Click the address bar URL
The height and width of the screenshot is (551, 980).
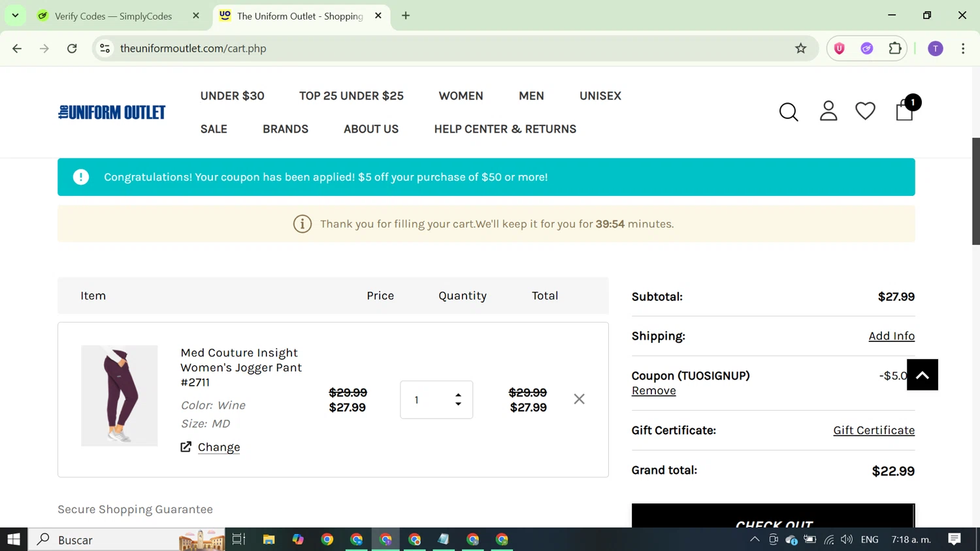[x=193, y=48]
